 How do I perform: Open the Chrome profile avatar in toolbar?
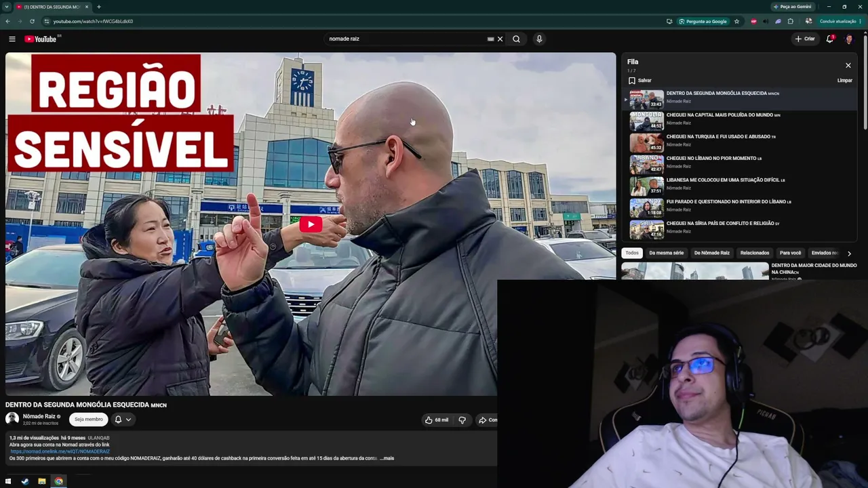click(x=808, y=22)
